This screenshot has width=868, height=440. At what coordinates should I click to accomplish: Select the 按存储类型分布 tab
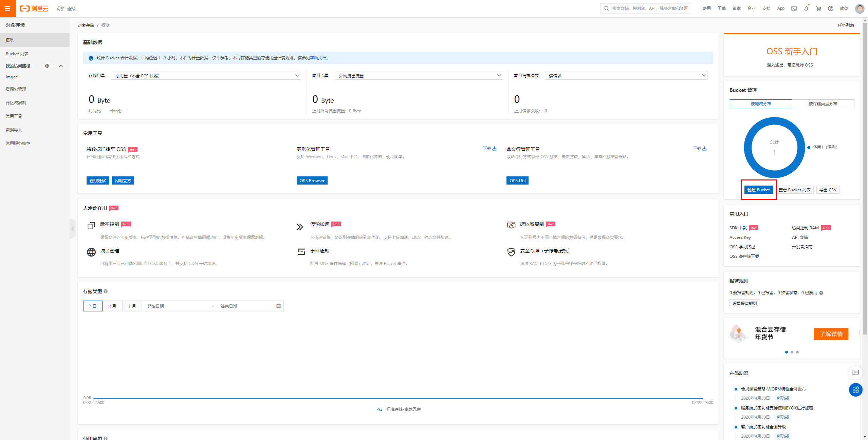coord(823,104)
